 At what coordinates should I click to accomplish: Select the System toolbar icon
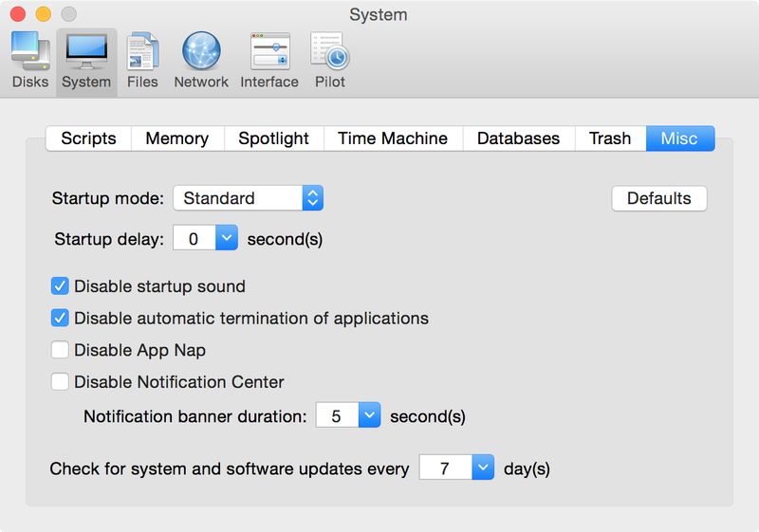point(86,59)
